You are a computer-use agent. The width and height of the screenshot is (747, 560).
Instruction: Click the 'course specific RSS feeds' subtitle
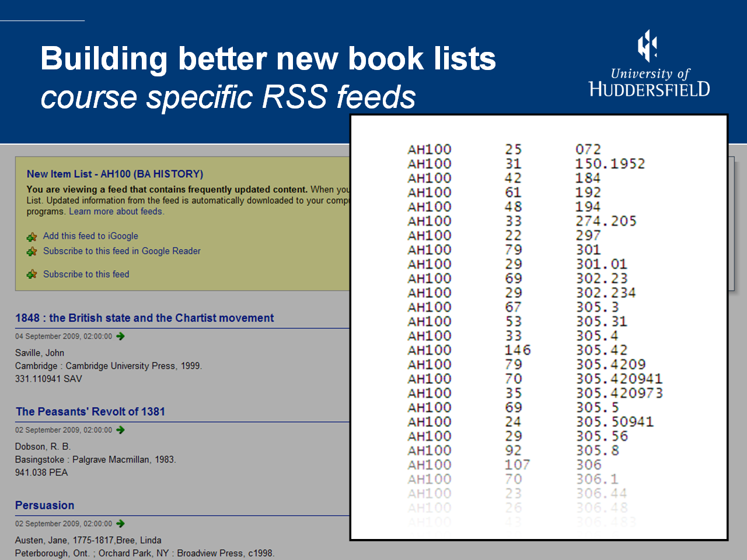228,97
